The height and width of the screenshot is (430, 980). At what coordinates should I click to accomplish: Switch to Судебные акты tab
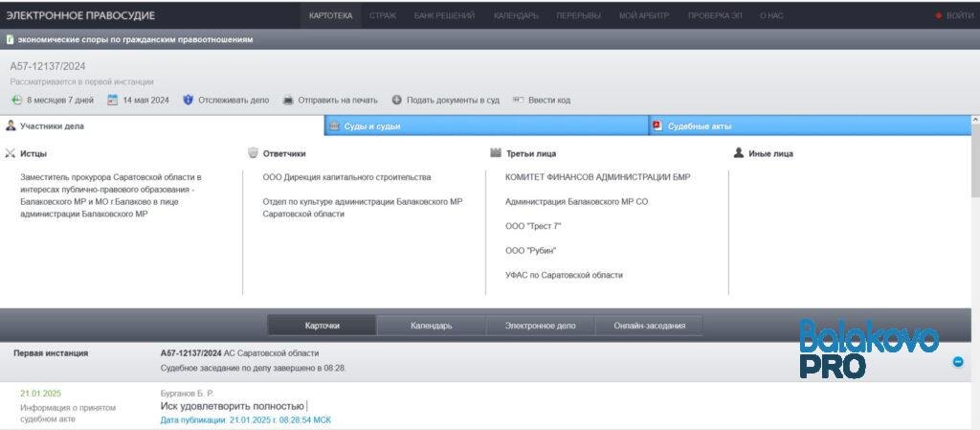[x=810, y=125]
